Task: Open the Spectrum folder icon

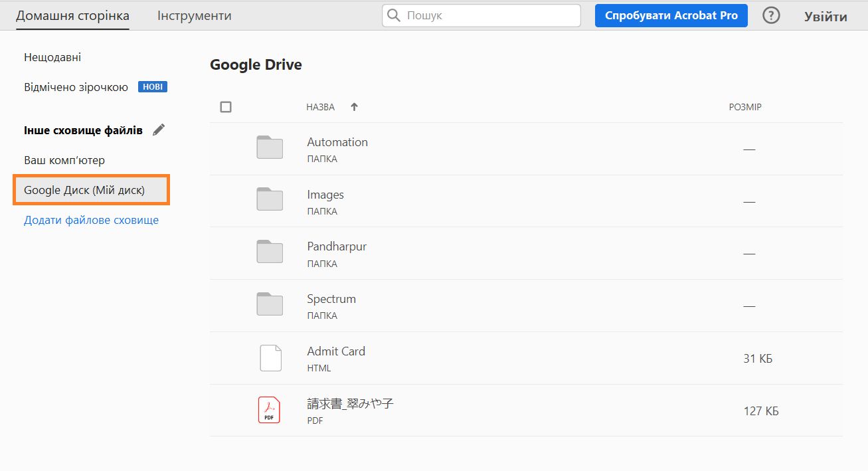Action: pos(269,305)
